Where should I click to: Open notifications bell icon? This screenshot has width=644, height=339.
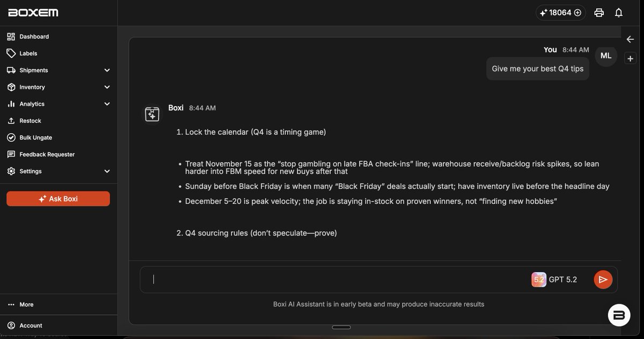619,12
